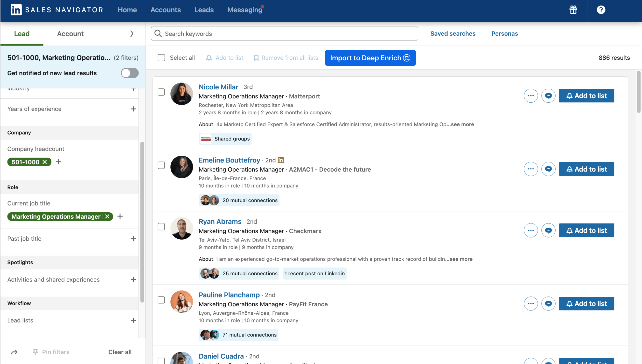The height and width of the screenshot is (364, 642).
Task: Select Pauline Planchamp's checkbox
Action: click(161, 300)
